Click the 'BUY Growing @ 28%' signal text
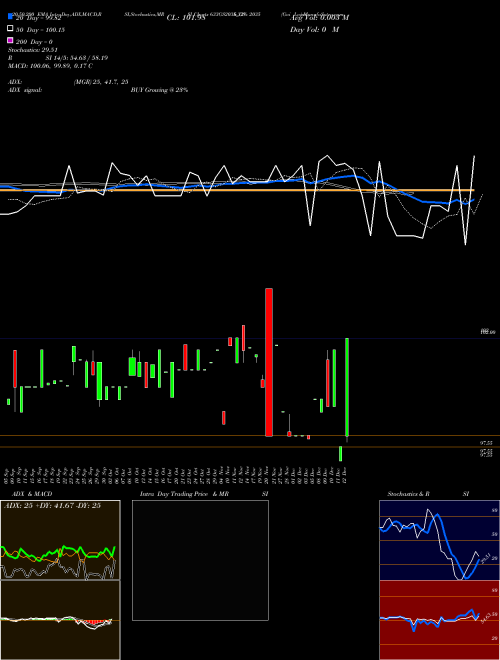Screen dimensions: 500x660 coord(159,90)
